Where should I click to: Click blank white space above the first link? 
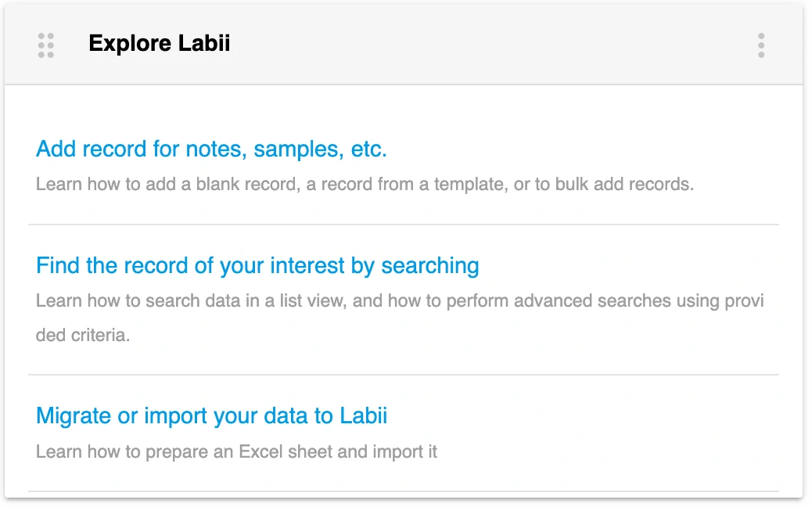404,108
